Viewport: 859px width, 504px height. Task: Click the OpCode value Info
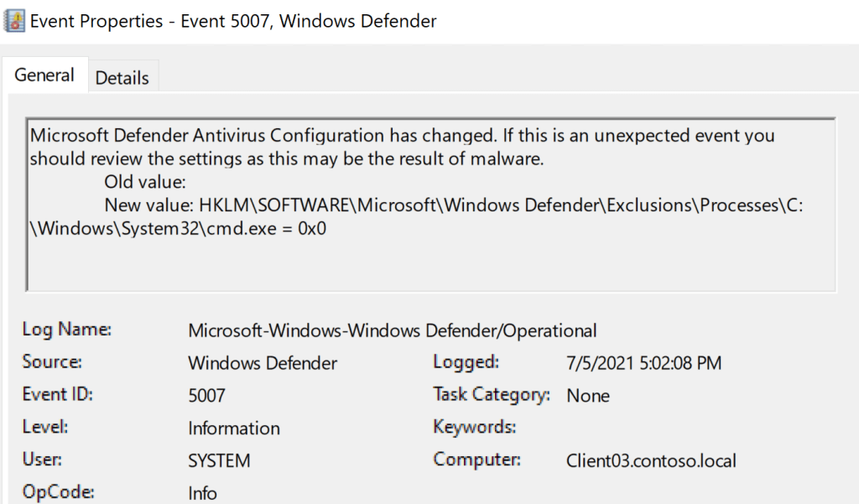tap(202, 493)
